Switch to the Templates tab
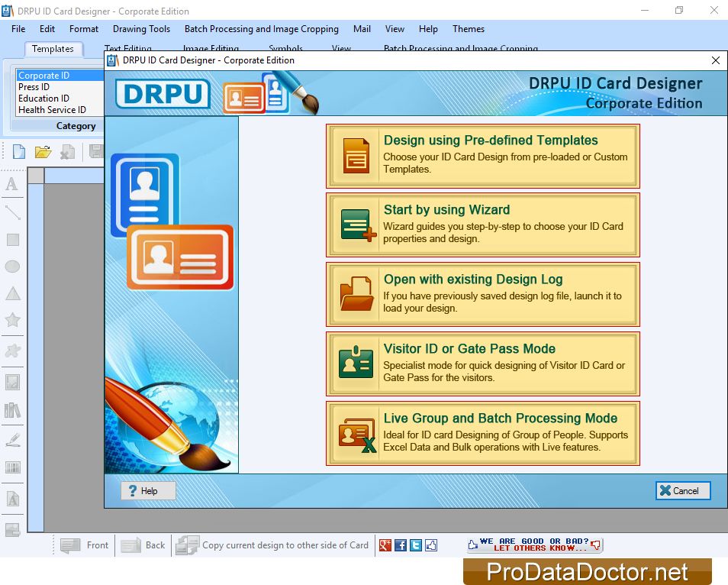Screen dimensions: 728x585 tap(53, 49)
